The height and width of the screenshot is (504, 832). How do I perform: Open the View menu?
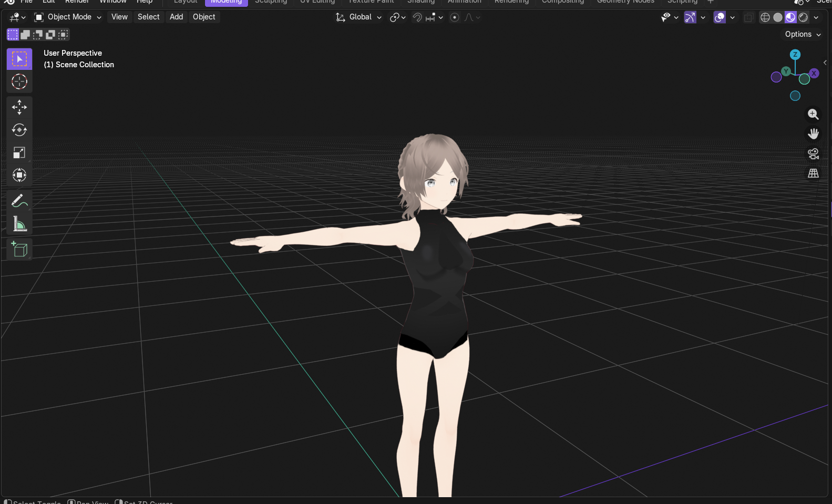tap(119, 17)
